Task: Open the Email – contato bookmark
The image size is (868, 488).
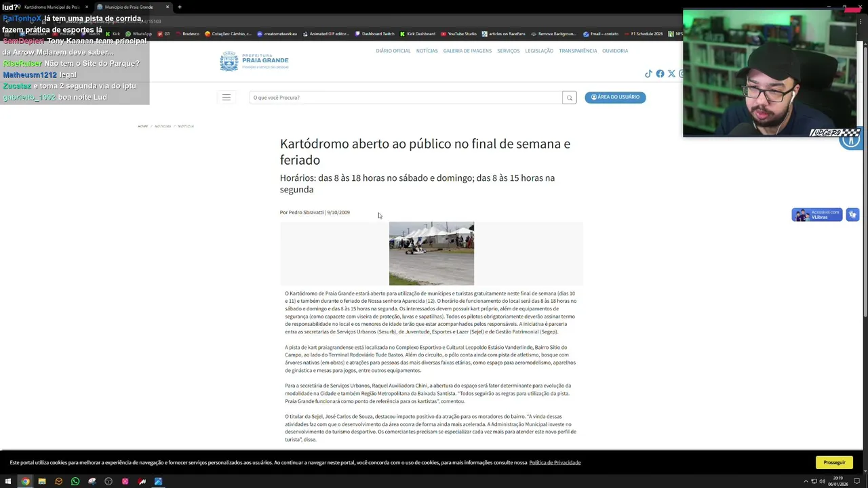Action: click(x=601, y=34)
